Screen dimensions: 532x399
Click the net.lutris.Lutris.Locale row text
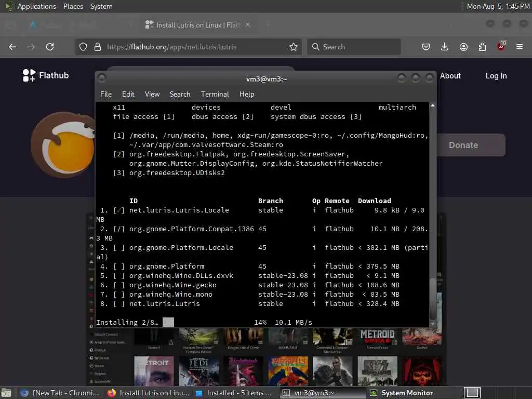[x=179, y=210]
